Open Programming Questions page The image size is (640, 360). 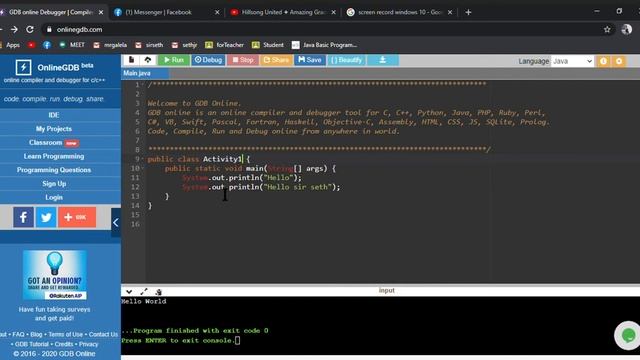(x=54, y=170)
